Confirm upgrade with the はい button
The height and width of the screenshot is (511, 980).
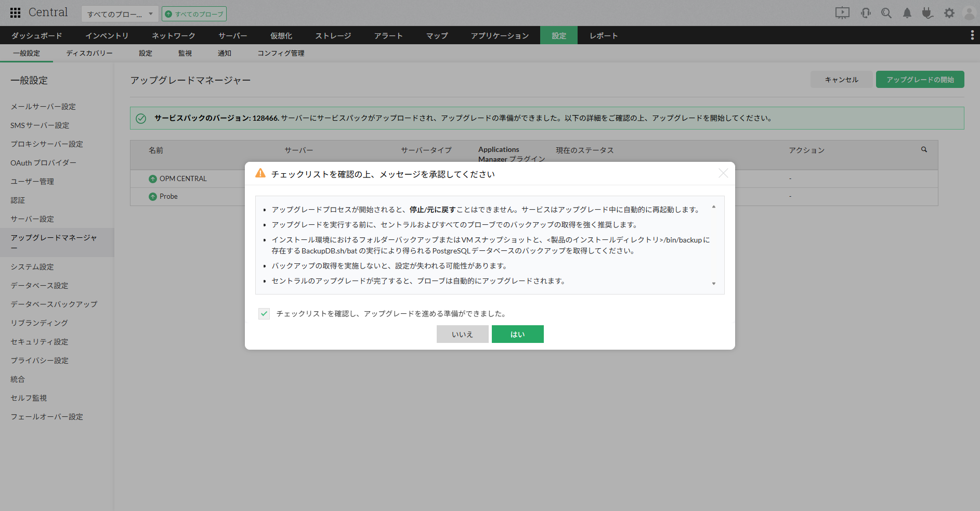click(517, 334)
